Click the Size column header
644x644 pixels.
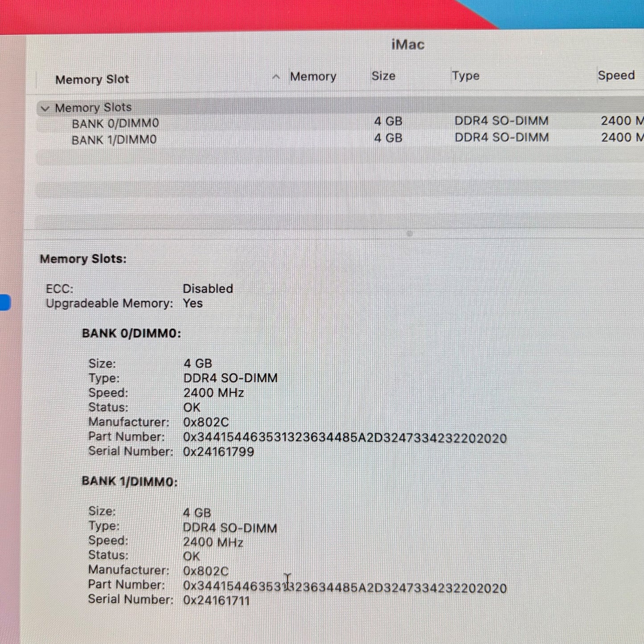click(x=383, y=76)
